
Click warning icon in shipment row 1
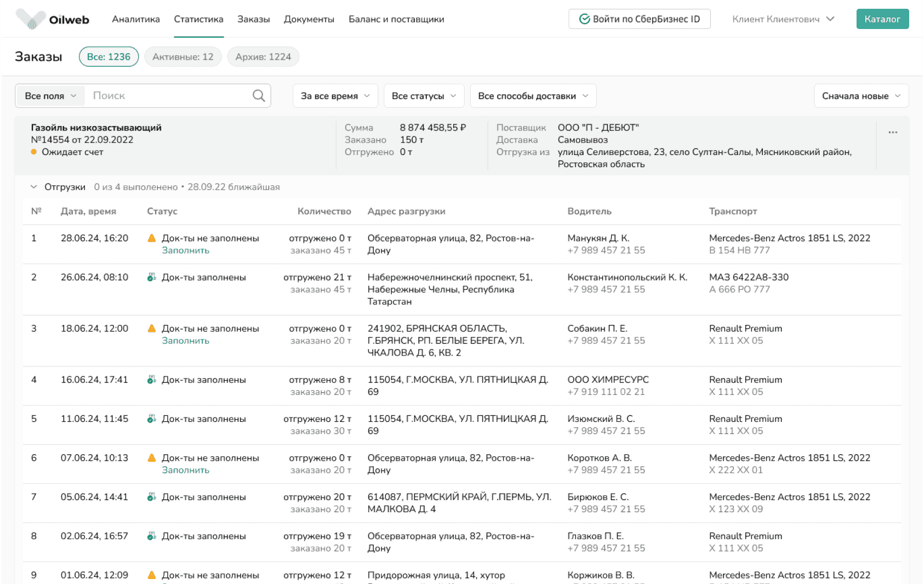coord(152,238)
